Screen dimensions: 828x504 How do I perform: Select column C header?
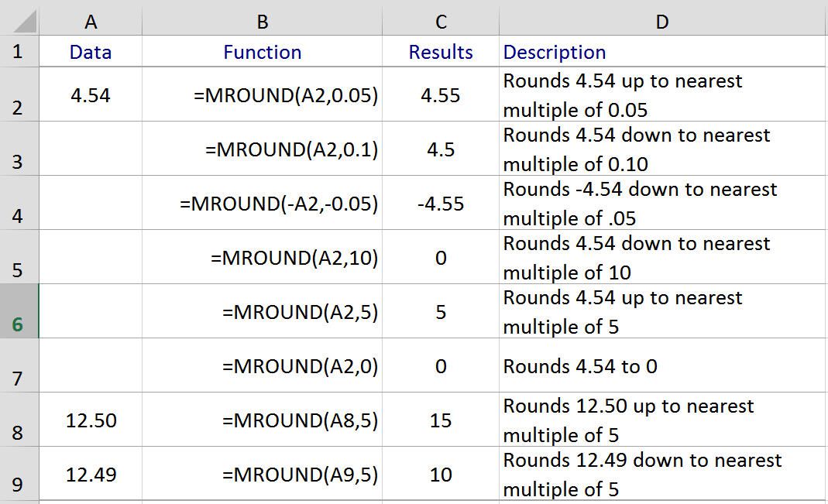(x=441, y=22)
